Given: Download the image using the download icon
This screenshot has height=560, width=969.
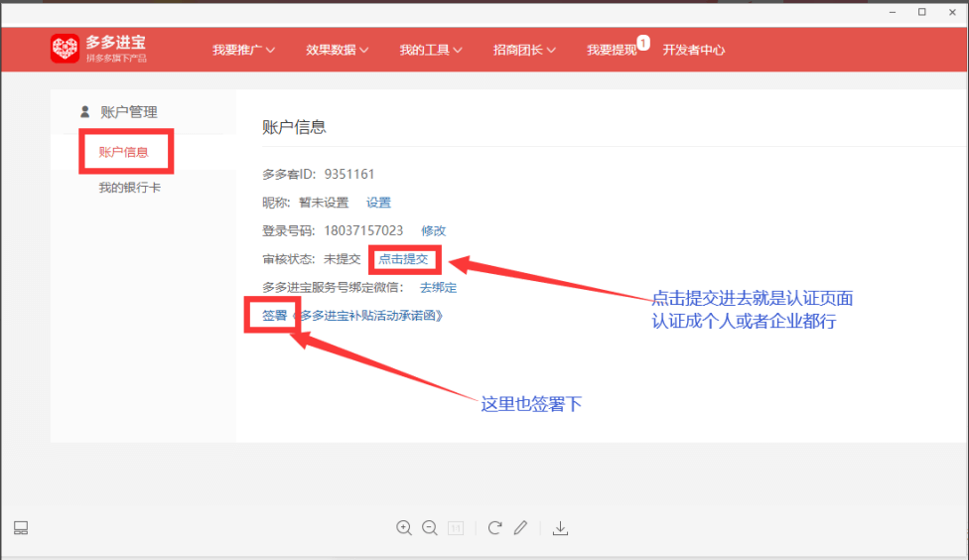Looking at the screenshot, I should [x=561, y=528].
